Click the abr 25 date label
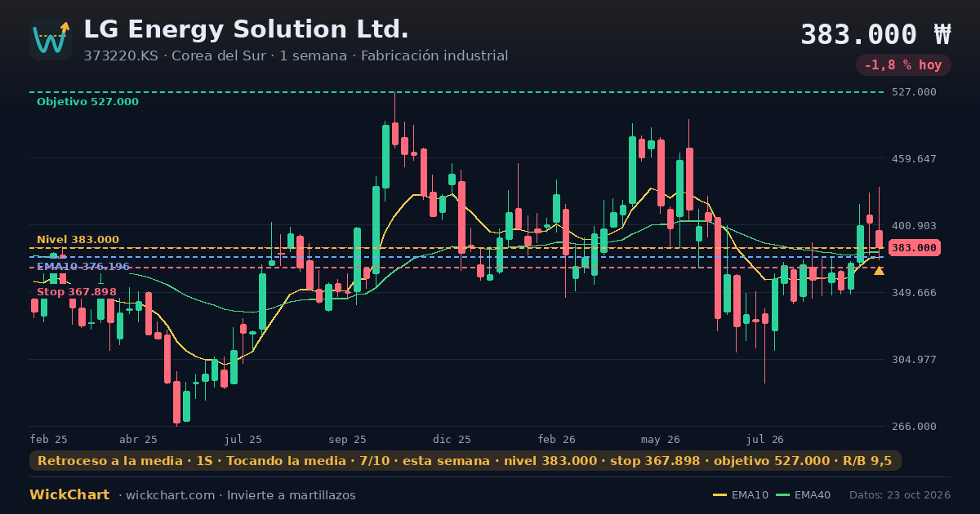The width and height of the screenshot is (980, 514). (138, 439)
